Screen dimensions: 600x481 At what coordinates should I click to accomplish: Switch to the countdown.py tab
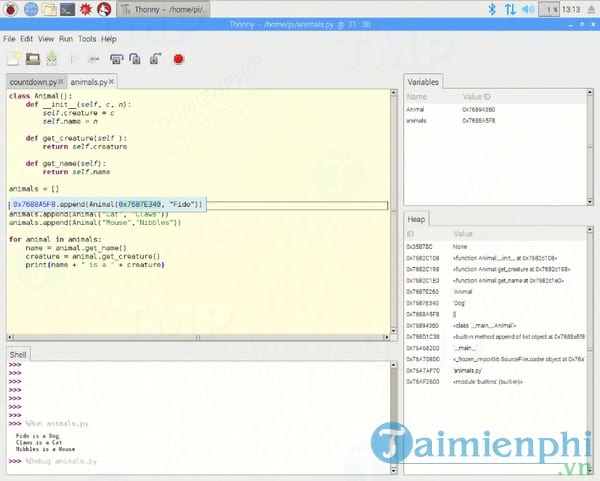pos(35,82)
